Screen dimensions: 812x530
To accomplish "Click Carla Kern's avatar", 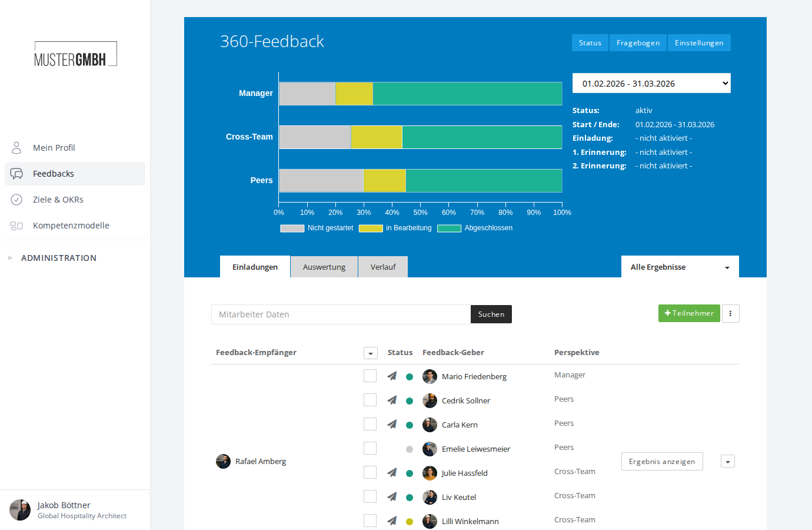I will pos(430,425).
